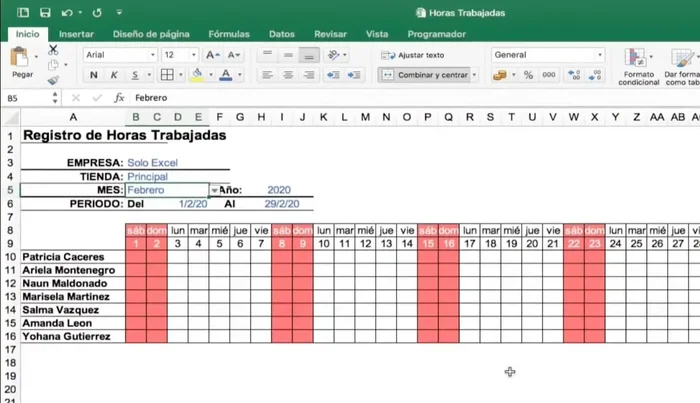700x403 pixels.
Task: Switch to the Fórmulas tab
Action: coord(229,34)
